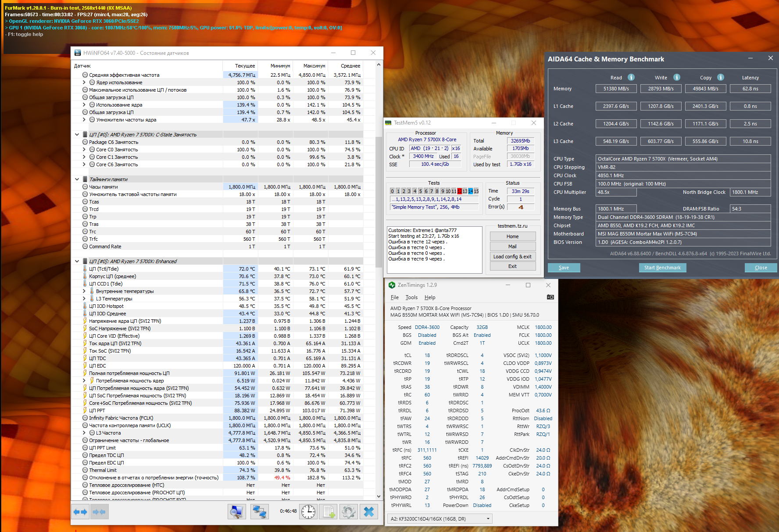Click lightning icon of ЦП EDC row
This screenshot has width=779, height=532.
(85, 366)
